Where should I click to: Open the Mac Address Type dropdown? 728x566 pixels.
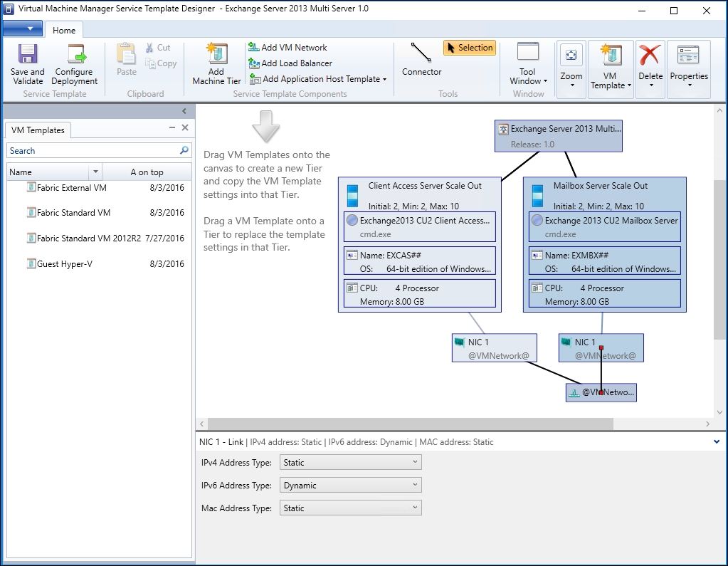click(x=350, y=508)
